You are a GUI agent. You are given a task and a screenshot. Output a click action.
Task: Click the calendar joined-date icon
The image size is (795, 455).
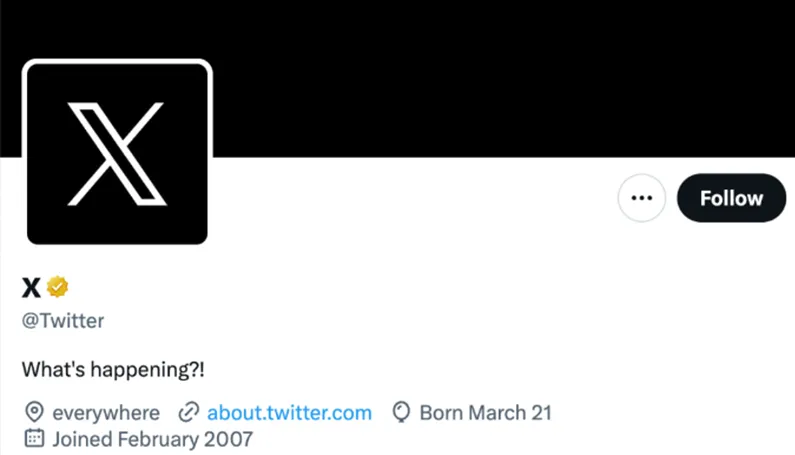tap(34, 438)
